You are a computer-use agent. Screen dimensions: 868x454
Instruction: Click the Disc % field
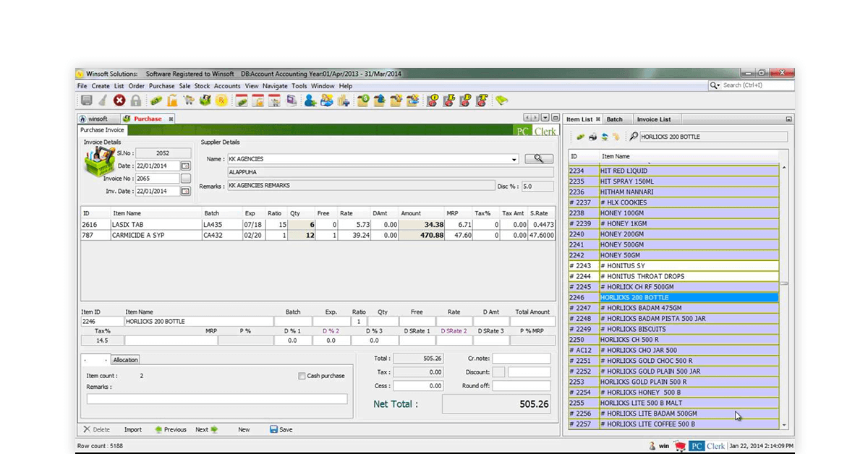[x=537, y=186]
